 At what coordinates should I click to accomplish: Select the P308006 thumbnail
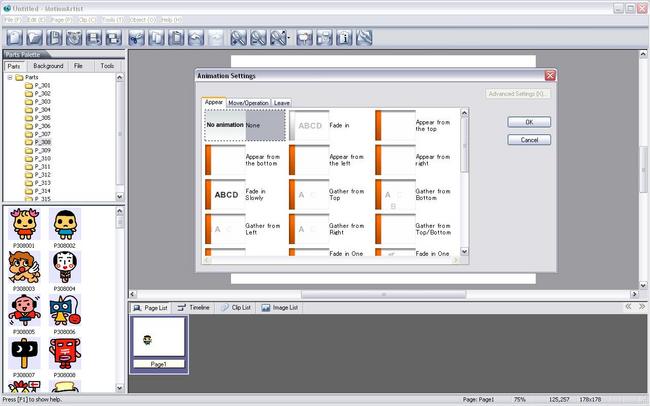click(65, 311)
